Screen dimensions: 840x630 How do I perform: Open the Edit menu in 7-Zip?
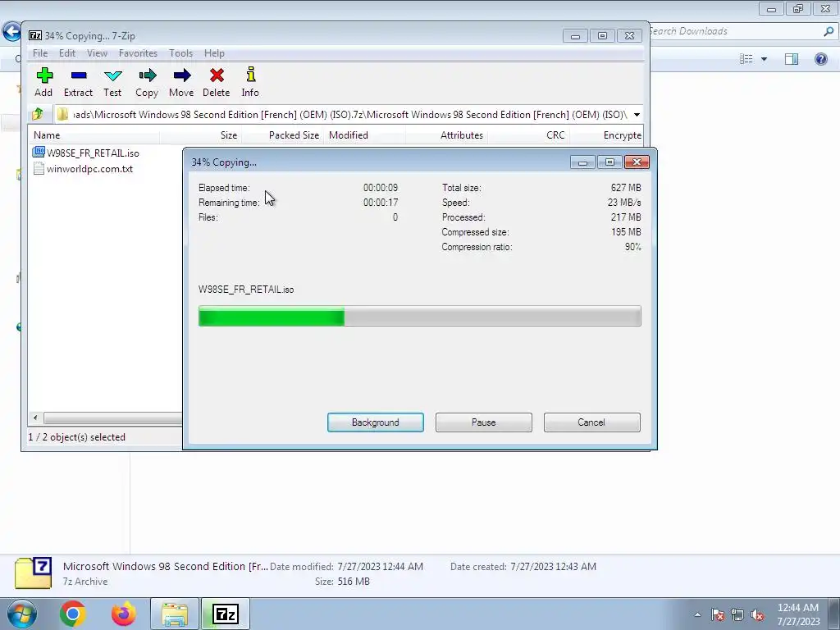(x=67, y=53)
